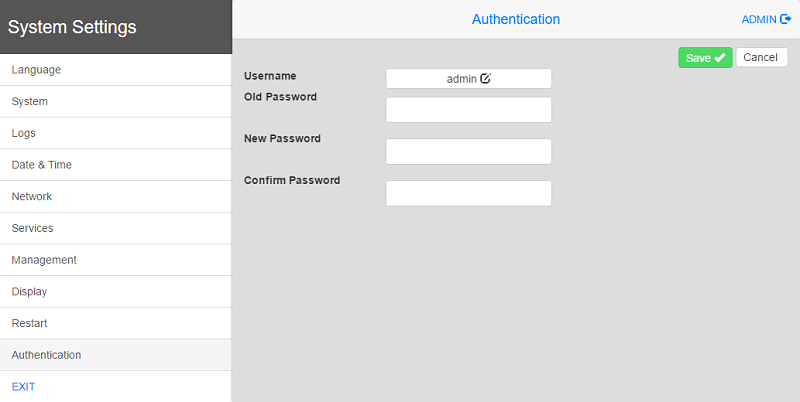The width and height of the screenshot is (800, 402).
Task: Cancel the authentication changes
Action: tap(761, 57)
